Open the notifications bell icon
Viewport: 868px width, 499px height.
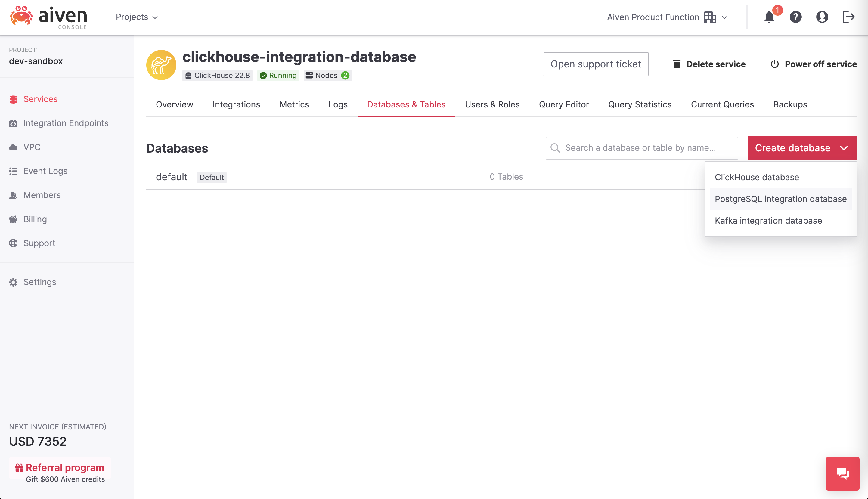(x=769, y=17)
